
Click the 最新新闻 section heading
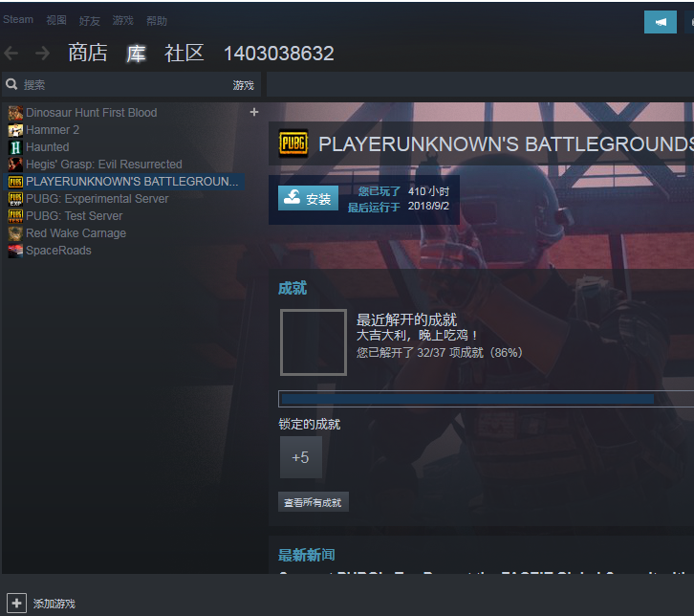pos(307,555)
